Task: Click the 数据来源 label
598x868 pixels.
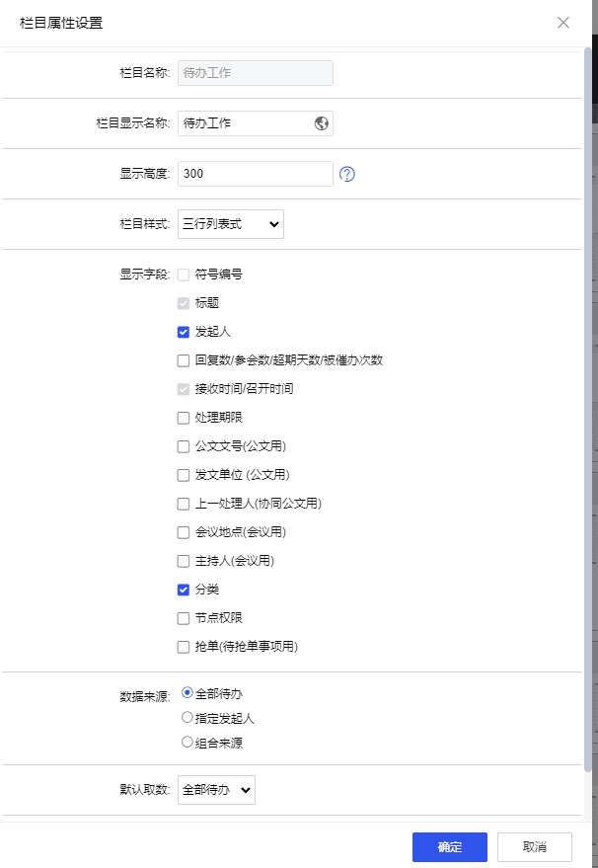Action: [x=145, y=696]
